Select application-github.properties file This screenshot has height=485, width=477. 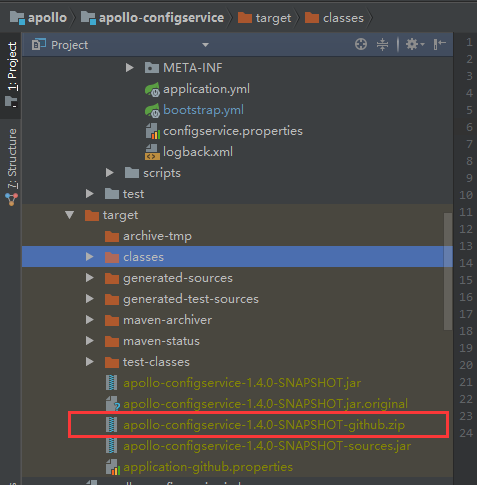pyautogui.click(x=208, y=467)
